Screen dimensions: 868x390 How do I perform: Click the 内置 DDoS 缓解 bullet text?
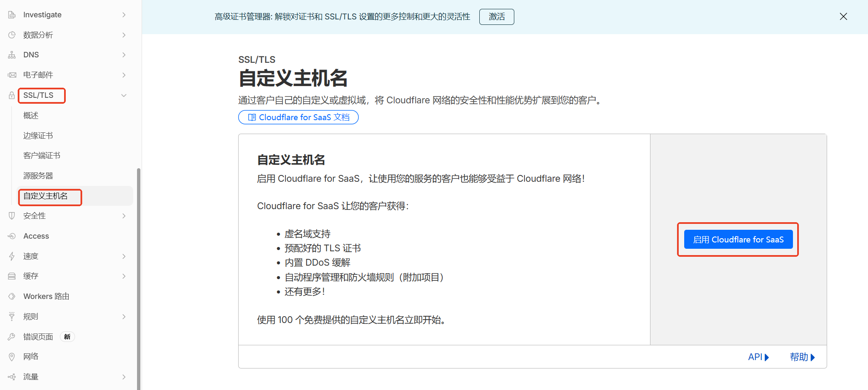tap(317, 263)
